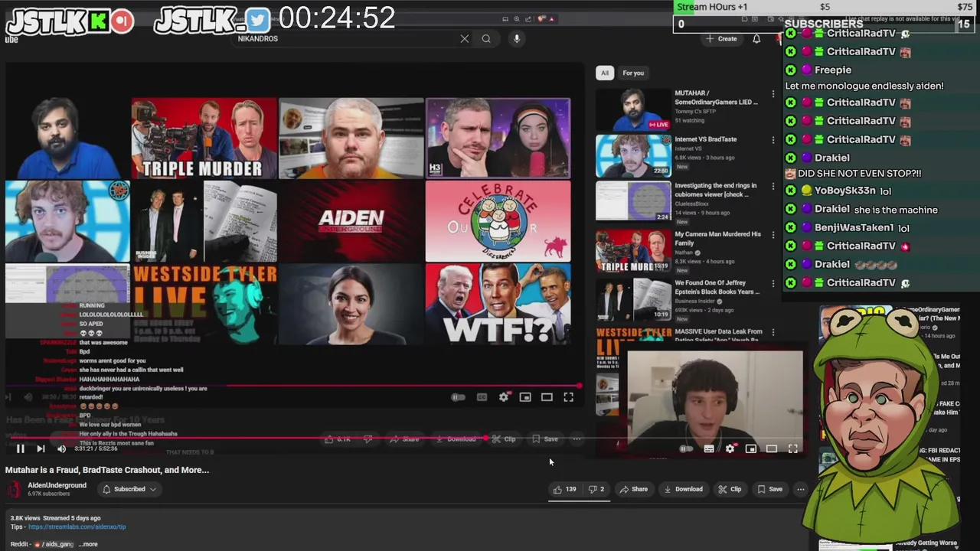This screenshot has width=980, height=551.
Task: Create a Clip from the action row
Action: [x=729, y=489]
